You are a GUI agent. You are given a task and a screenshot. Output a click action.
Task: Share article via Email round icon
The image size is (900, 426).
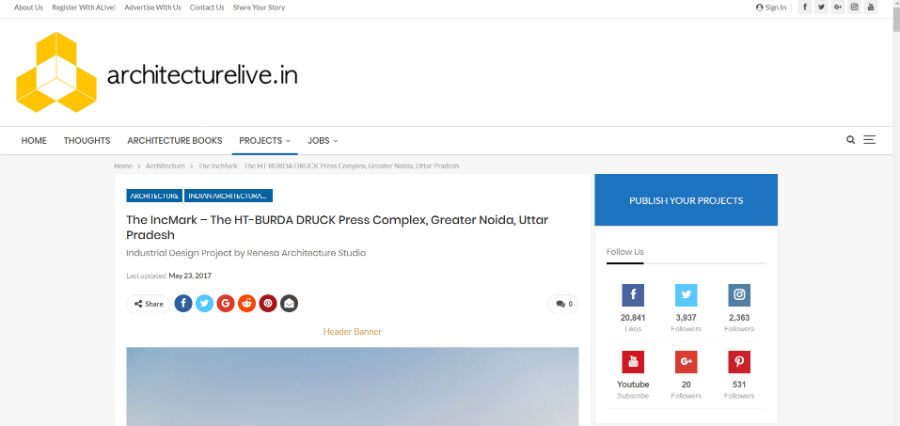point(289,304)
